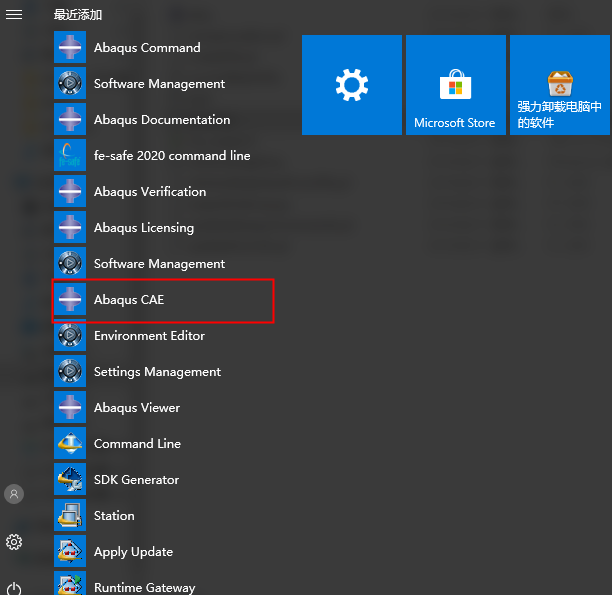Screen dimensions: 612x595
Task: Open fe-safe 2020 command line
Action: click(171, 156)
